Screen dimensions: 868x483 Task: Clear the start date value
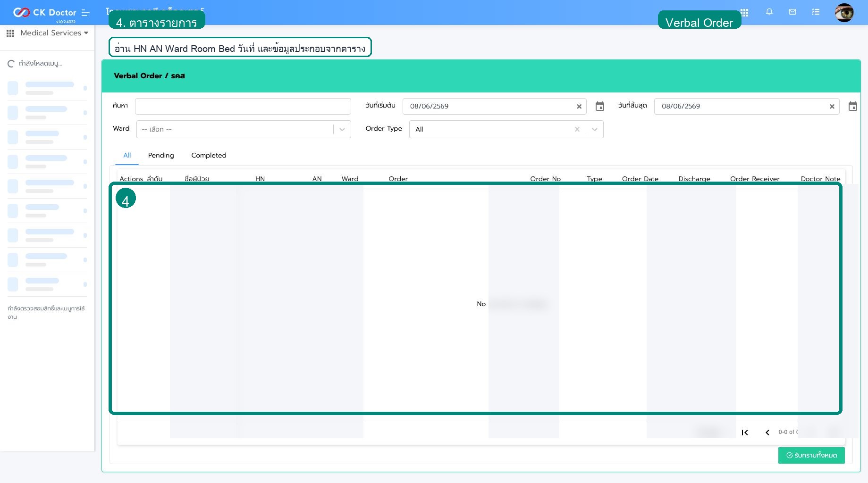click(x=579, y=107)
